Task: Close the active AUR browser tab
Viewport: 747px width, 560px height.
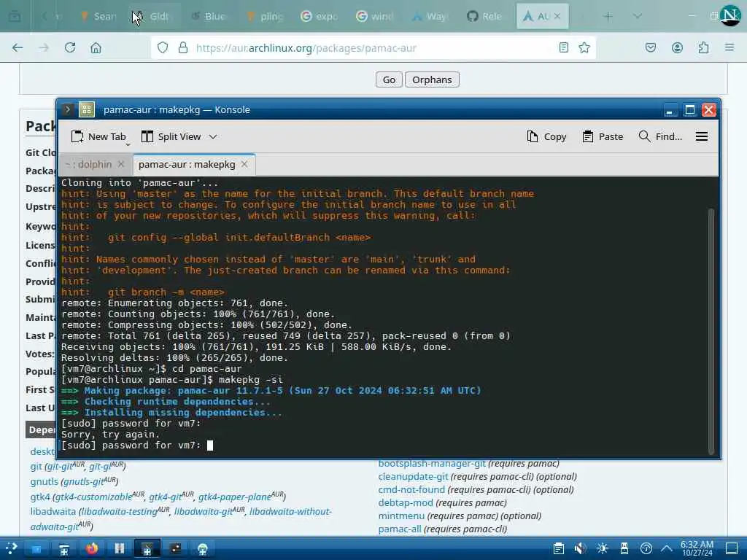Action: 557,16
